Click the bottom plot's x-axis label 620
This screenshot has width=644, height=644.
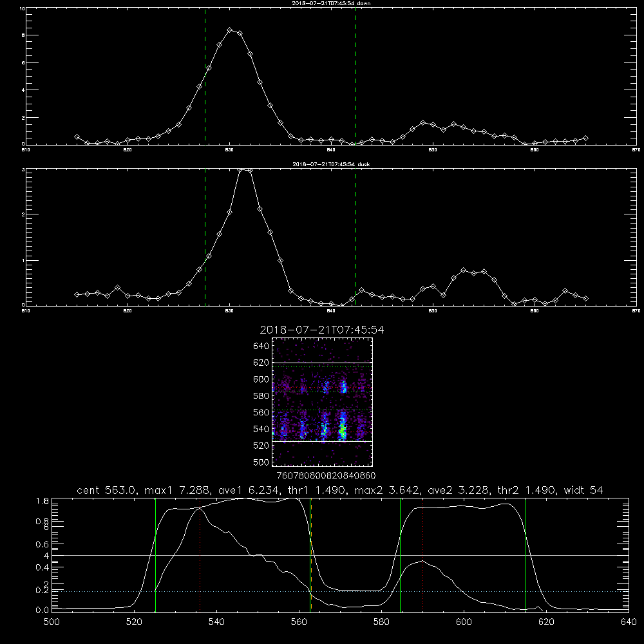pyautogui.click(x=546, y=622)
